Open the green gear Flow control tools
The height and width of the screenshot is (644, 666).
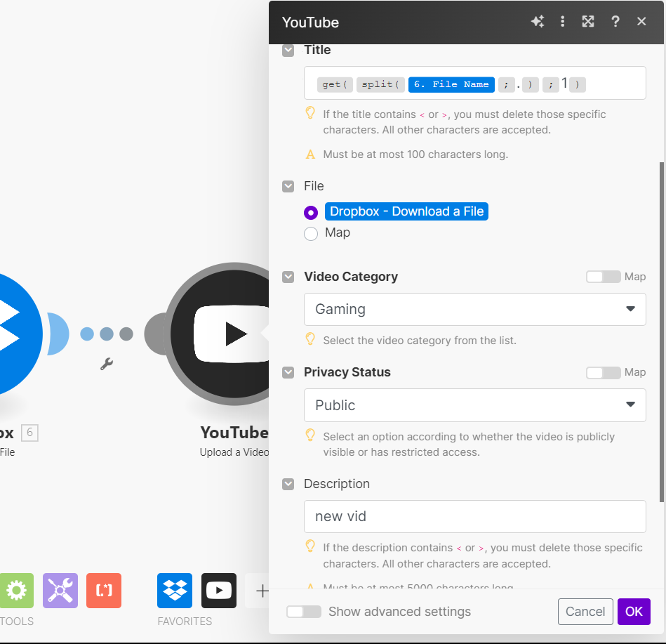pos(17,591)
